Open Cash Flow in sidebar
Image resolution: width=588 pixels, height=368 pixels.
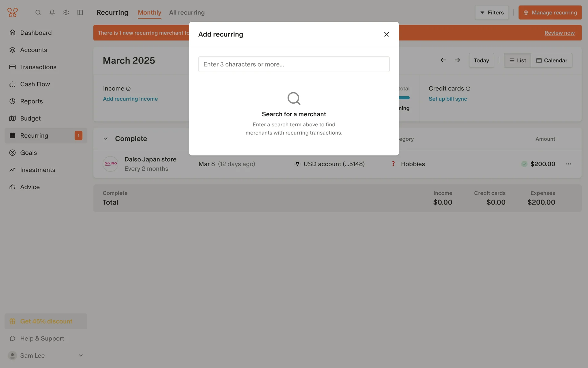tap(35, 84)
